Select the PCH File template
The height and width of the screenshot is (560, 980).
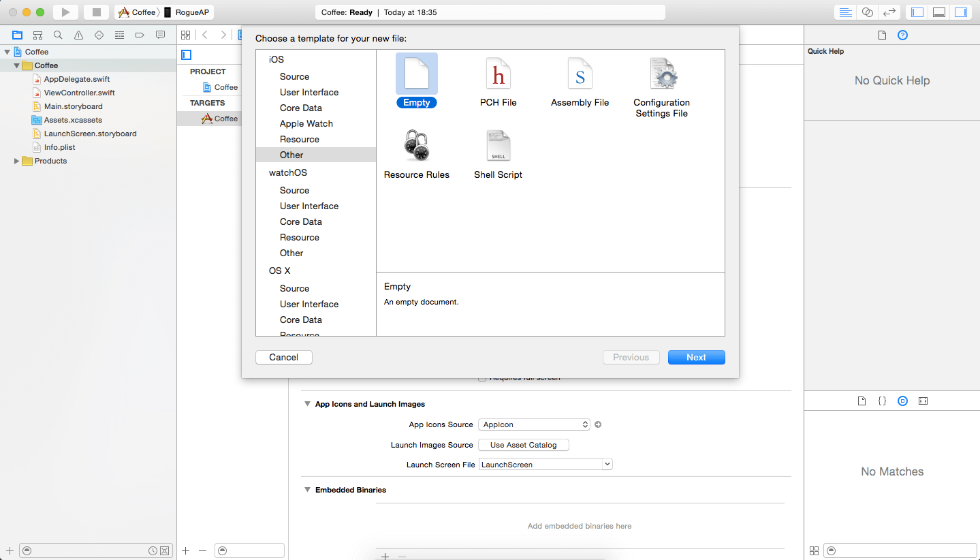click(x=499, y=81)
